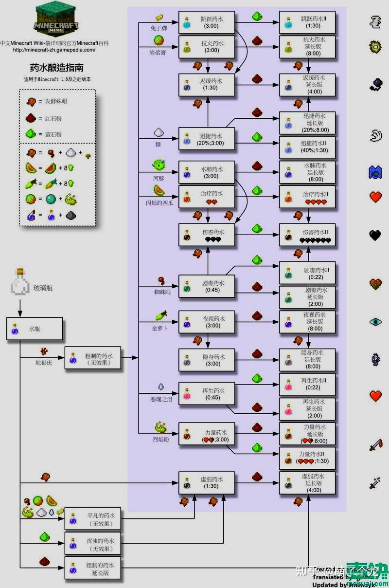Select the 迟缓药水延长版 (4:00) box
This screenshot has width=389, height=588.
(307, 85)
